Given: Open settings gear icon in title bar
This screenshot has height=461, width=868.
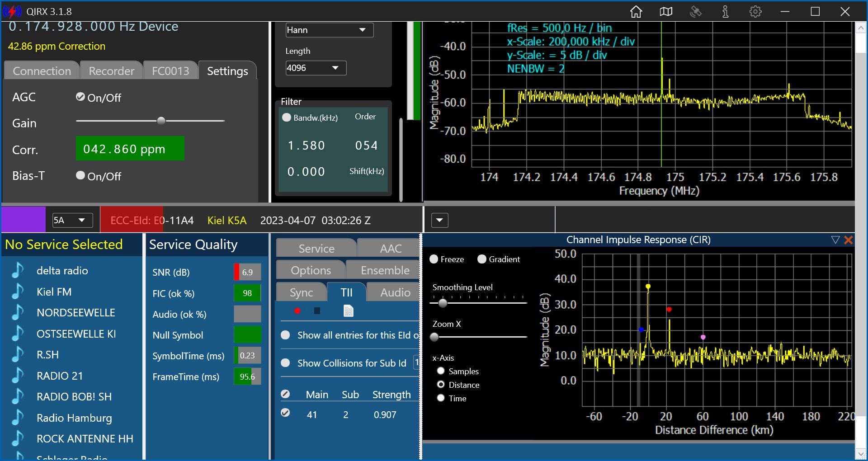Looking at the screenshot, I should pos(755,12).
